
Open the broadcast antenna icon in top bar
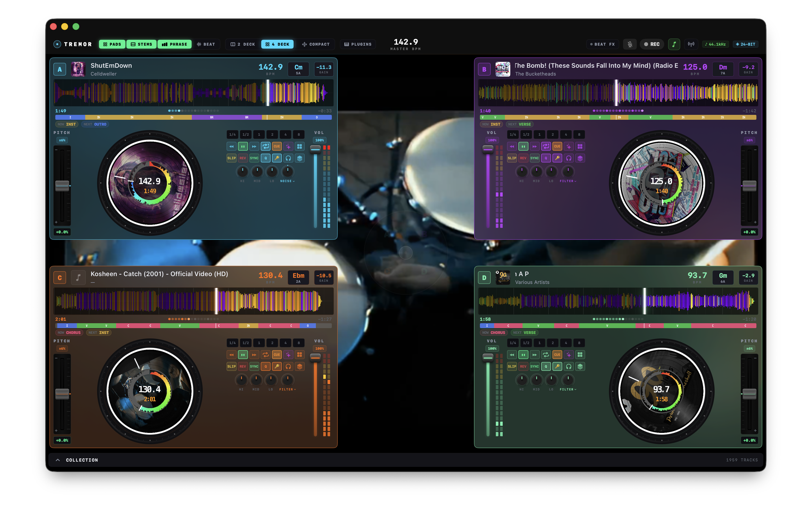[691, 44]
